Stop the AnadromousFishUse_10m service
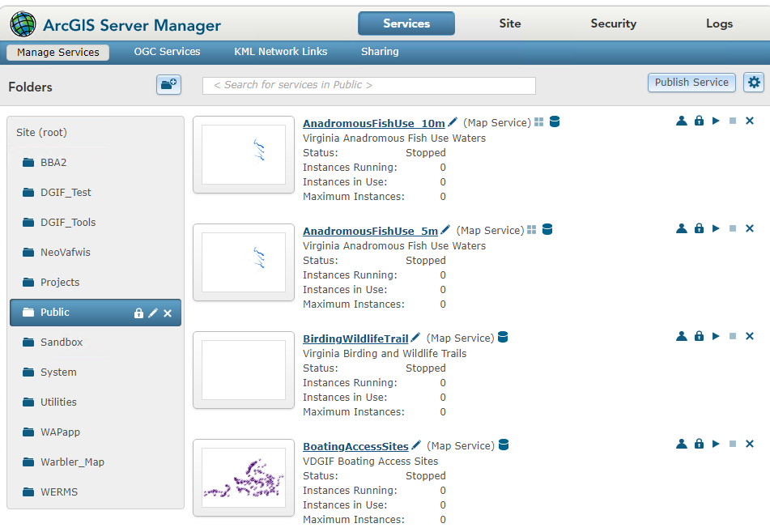The image size is (770, 532). 733,121
